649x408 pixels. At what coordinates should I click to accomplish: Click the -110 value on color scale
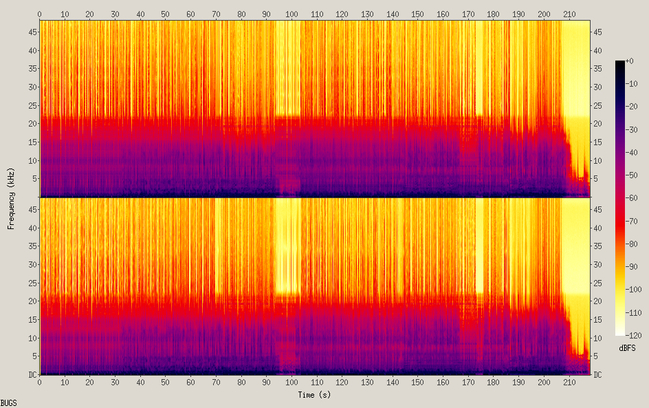click(x=634, y=312)
